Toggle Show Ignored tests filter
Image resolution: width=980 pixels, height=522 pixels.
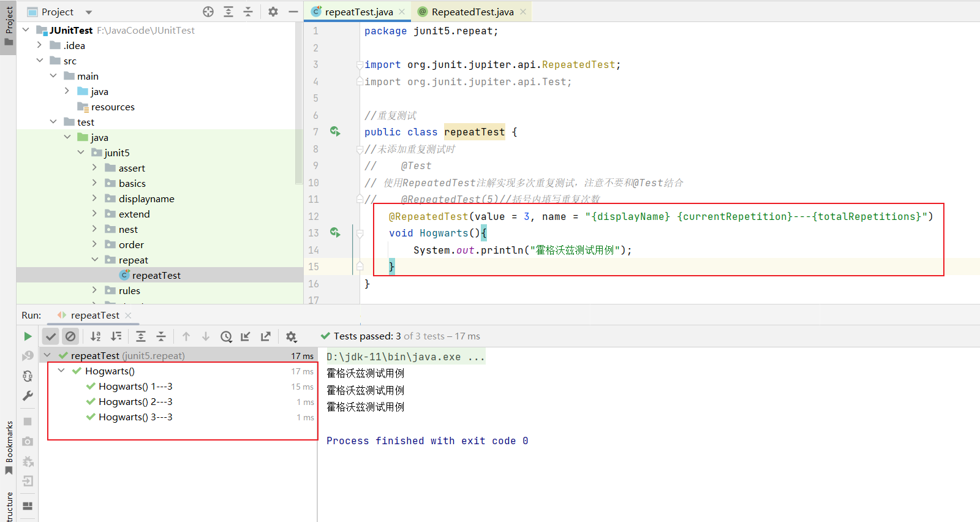(70, 336)
